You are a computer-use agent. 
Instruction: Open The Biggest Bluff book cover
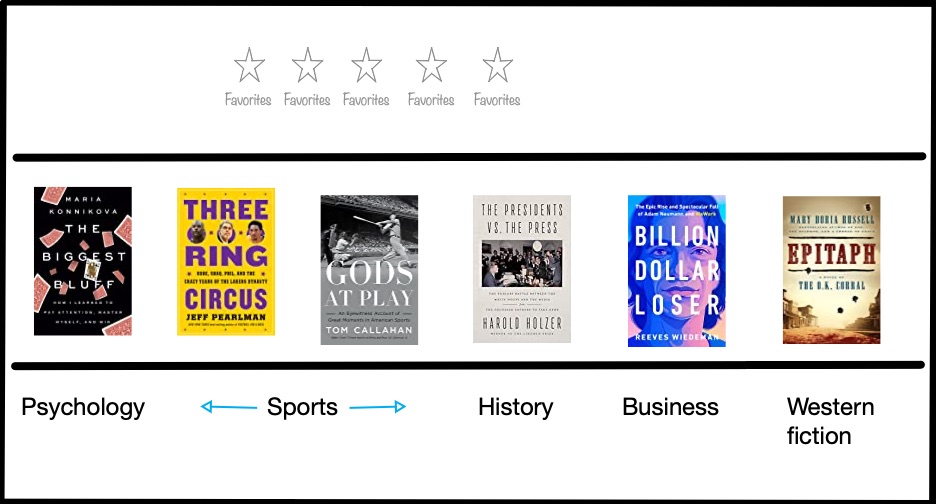(83, 261)
